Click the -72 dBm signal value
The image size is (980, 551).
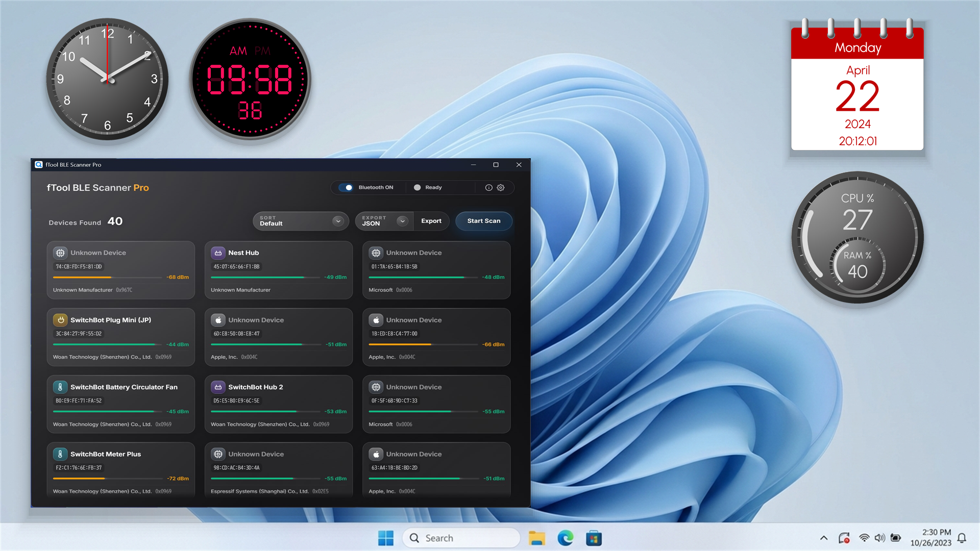click(178, 479)
